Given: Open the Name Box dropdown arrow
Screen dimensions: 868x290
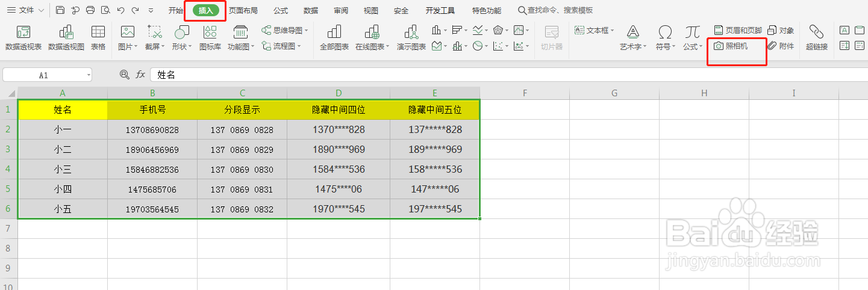Looking at the screenshot, I should (89, 75).
